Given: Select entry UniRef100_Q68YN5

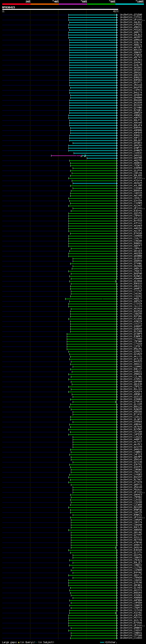Looking at the screenshot, I should [x=131, y=158].
